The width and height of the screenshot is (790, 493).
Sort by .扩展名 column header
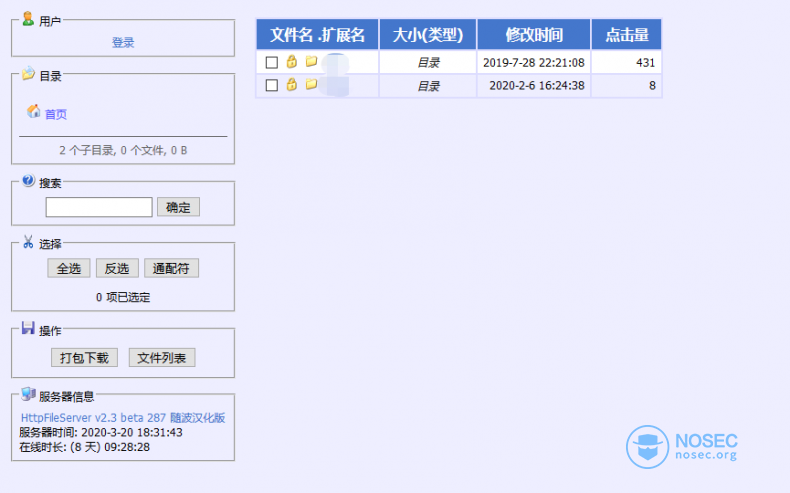point(341,35)
